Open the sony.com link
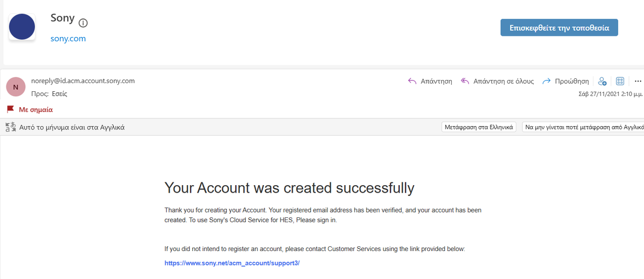644x279 pixels. (x=68, y=39)
